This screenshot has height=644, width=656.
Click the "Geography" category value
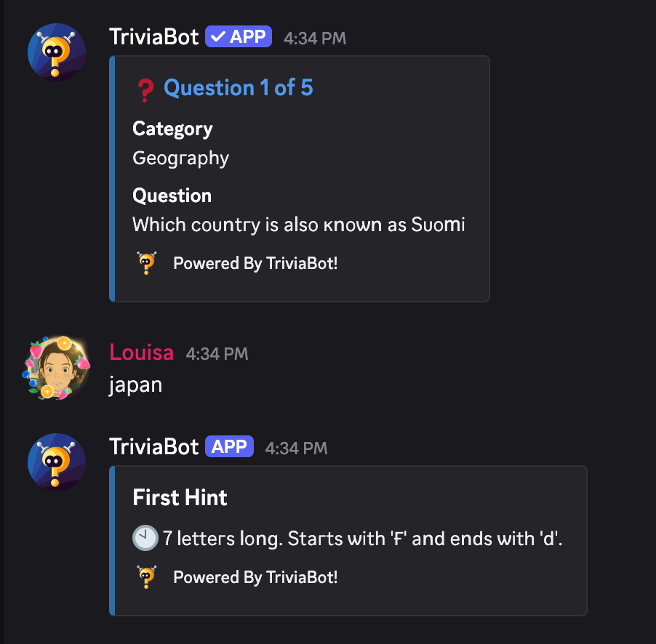pos(180,158)
